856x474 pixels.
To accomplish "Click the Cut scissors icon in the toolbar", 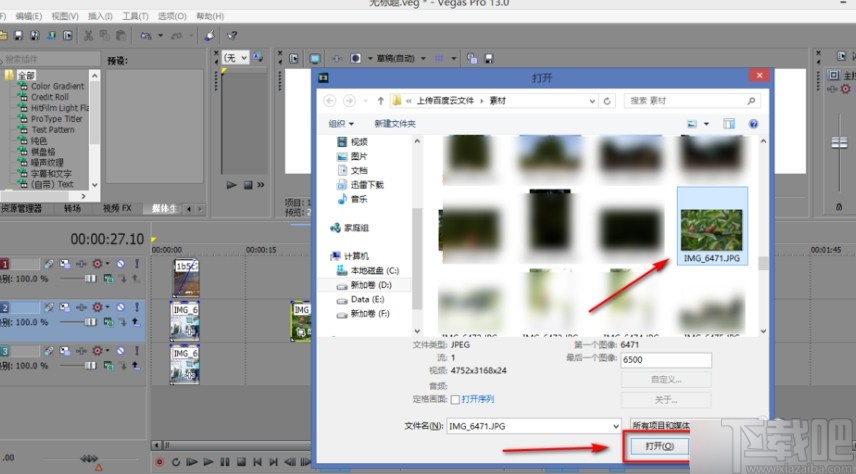I will pyautogui.click(x=88, y=36).
